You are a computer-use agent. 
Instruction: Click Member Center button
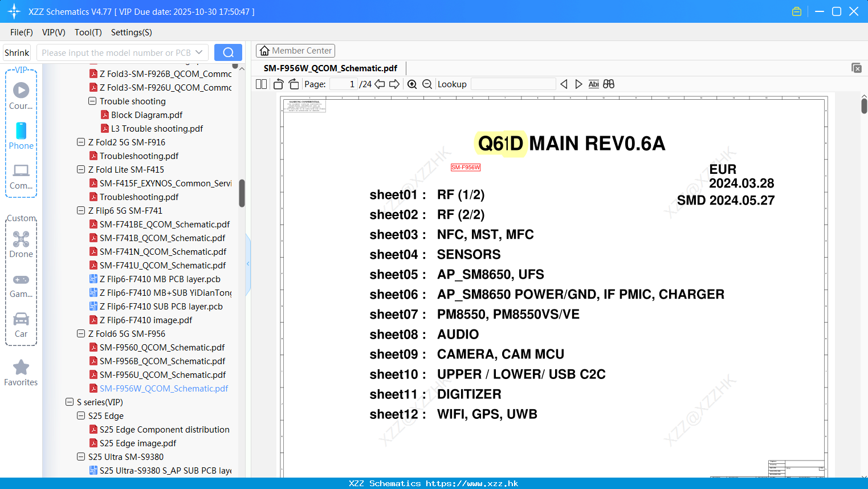(x=295, y=51)
